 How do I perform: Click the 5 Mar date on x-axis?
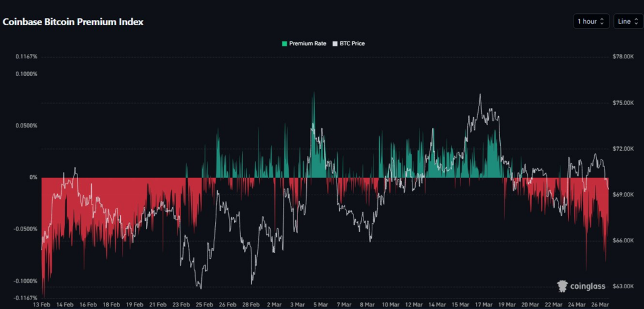point(319,303)
